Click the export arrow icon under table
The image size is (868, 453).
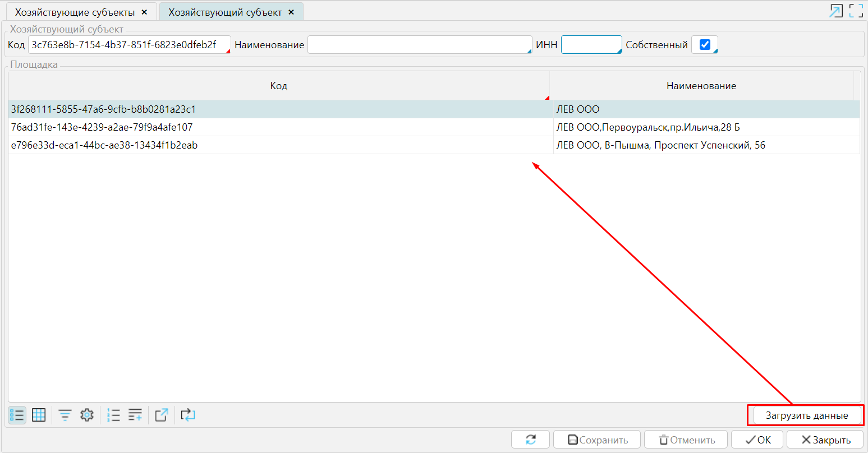pos(162,415)
